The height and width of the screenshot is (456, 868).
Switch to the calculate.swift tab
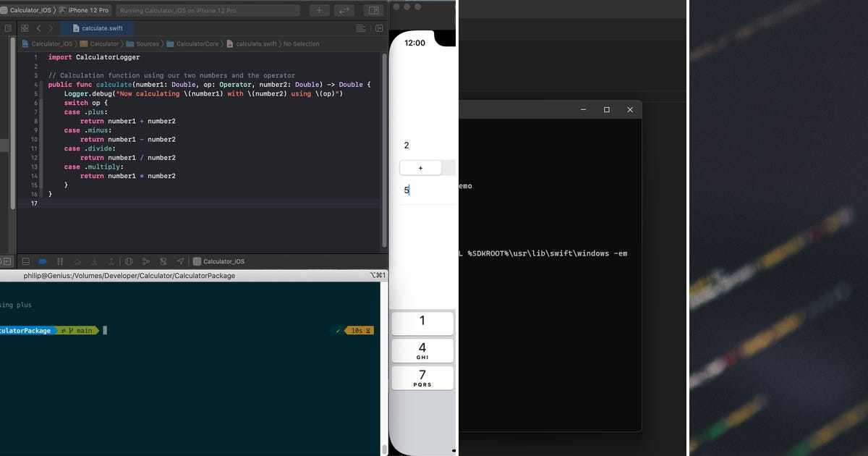coord(99,28)
